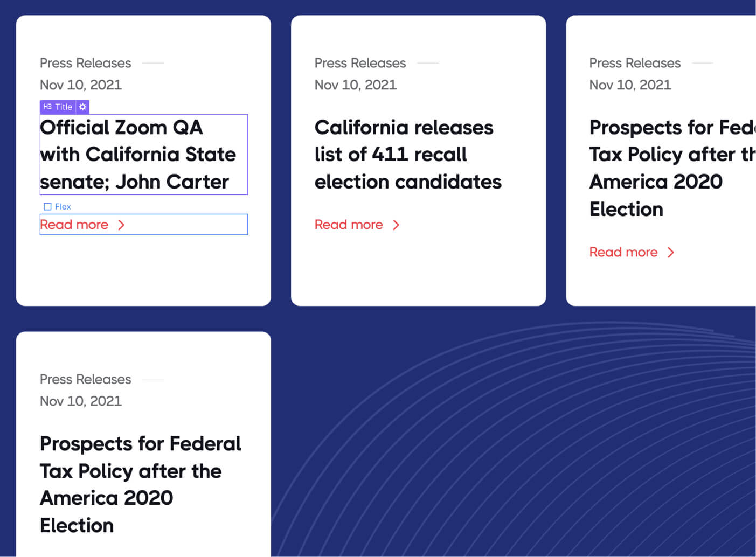The width and height of the screenshot is (756, 557).
Task: Click Press Releases label on the first card
Action: [85, 63]
